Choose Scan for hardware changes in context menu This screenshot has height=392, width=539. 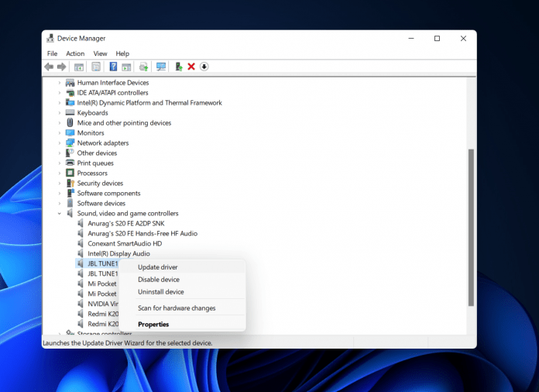(x=183, y=308)
